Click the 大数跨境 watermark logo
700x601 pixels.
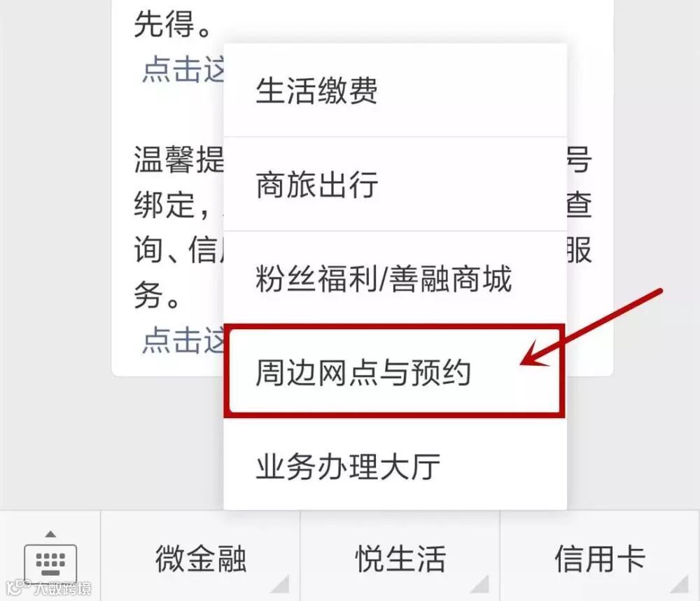click(48, 588)
